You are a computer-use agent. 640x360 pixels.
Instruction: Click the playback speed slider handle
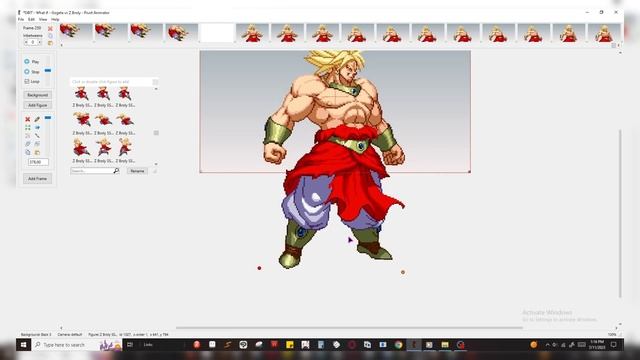coord(48,71)
